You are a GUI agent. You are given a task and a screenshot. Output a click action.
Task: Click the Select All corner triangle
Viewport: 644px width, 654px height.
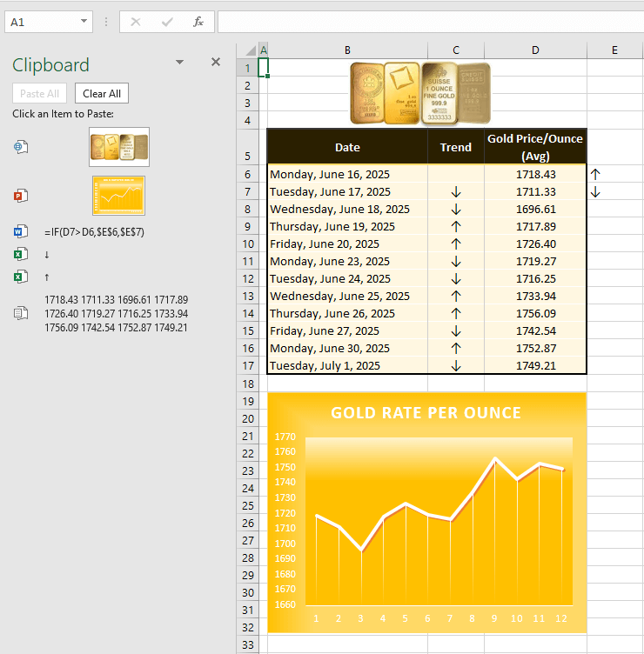pos(248,50)
